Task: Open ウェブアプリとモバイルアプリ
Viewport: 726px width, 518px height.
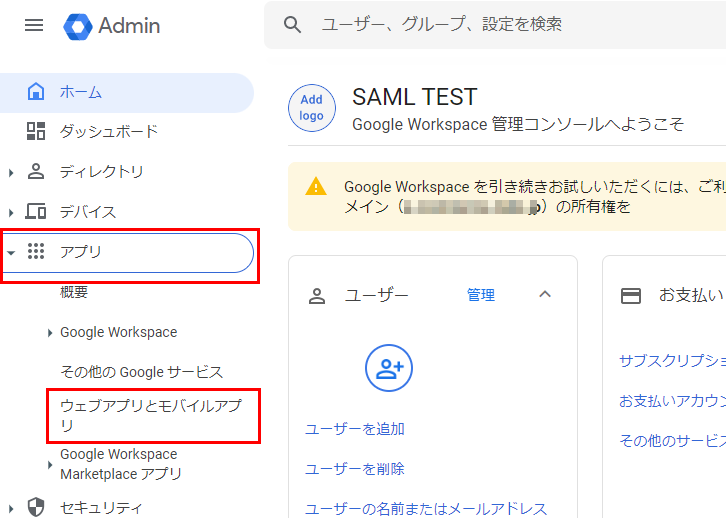Action: coord(151,415)
